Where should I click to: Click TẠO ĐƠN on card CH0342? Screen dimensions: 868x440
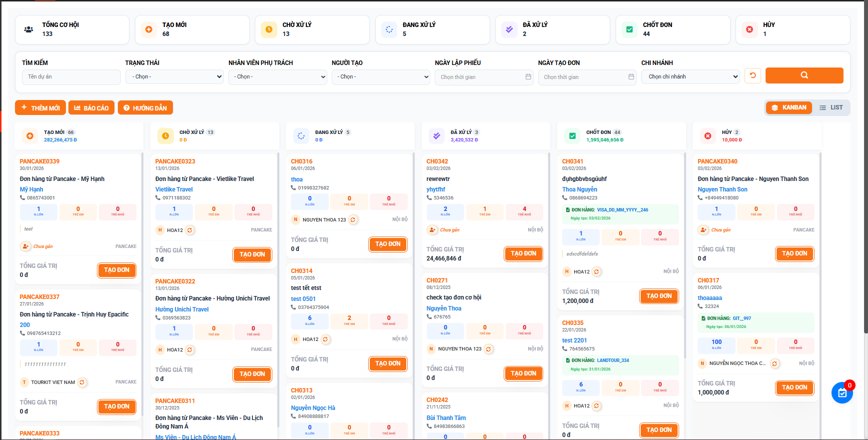pos(523,253)
